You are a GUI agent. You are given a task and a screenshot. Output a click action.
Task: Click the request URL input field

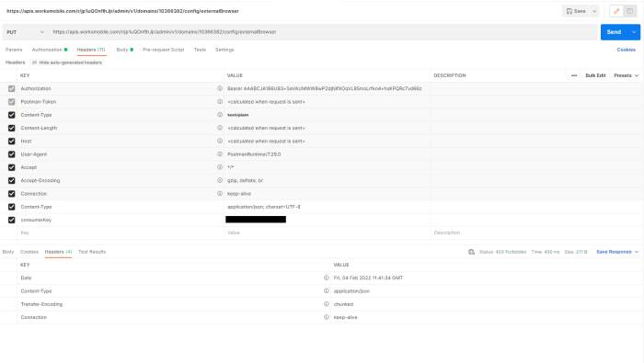[322, 32]
